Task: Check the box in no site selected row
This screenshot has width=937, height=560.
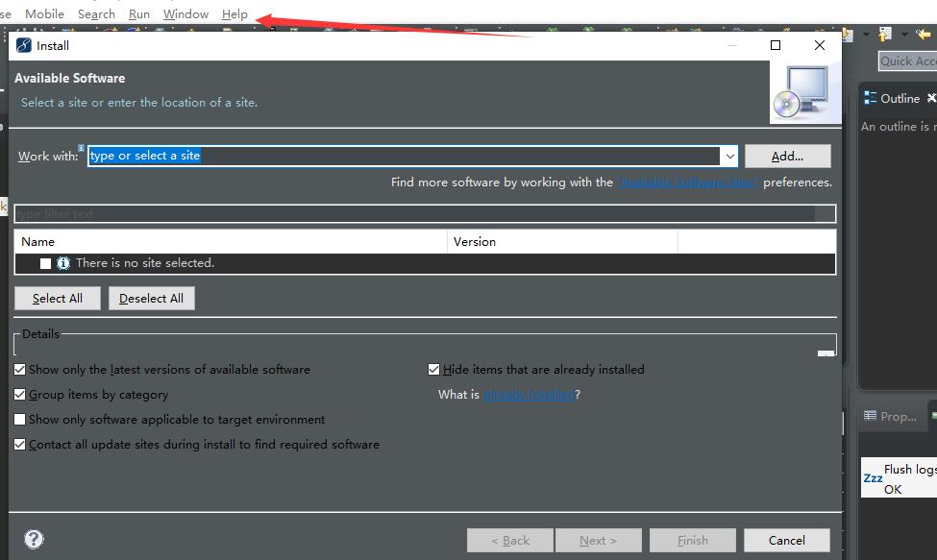Action: 45,263
